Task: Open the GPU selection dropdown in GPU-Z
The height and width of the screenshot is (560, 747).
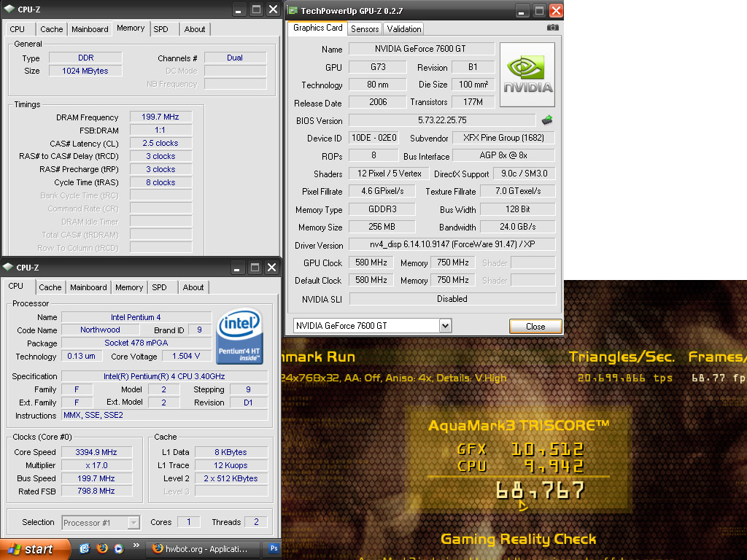Action: tap(445, 326)
